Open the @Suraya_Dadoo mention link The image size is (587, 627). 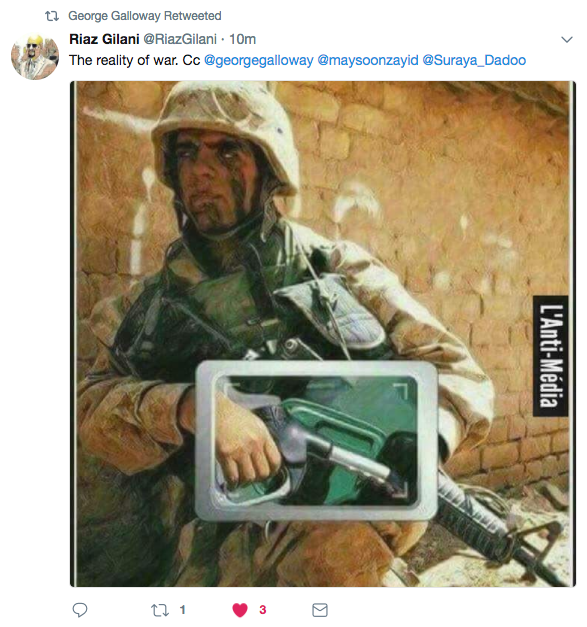coord(474,60)
